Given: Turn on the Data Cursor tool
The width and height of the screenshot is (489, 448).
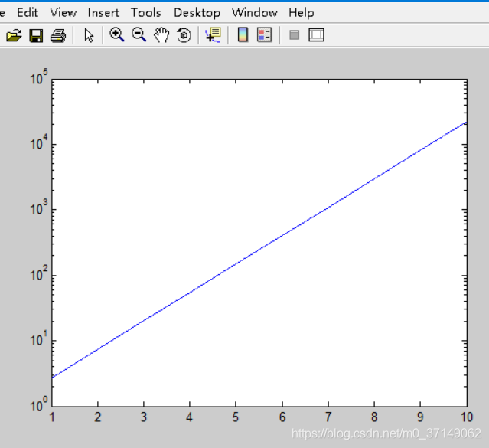Looking at the screenshot, I should [213, 35].
